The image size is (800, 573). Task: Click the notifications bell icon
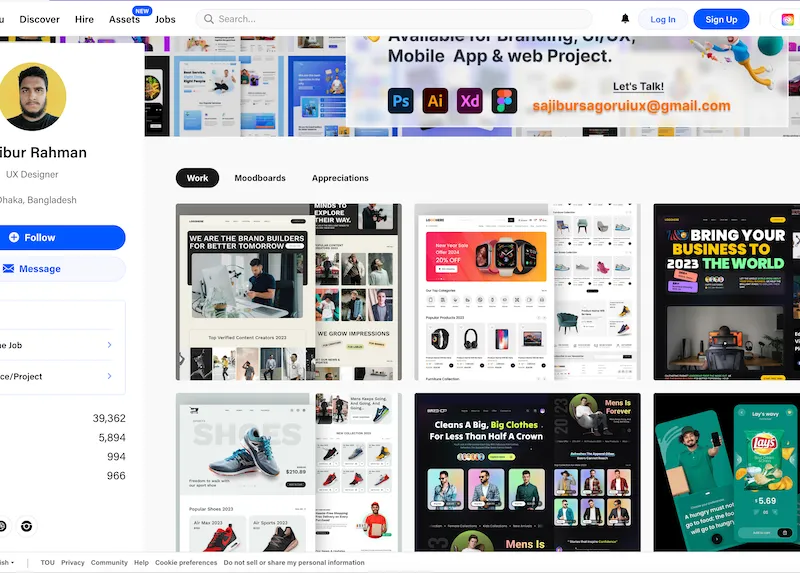coord(626,19)
